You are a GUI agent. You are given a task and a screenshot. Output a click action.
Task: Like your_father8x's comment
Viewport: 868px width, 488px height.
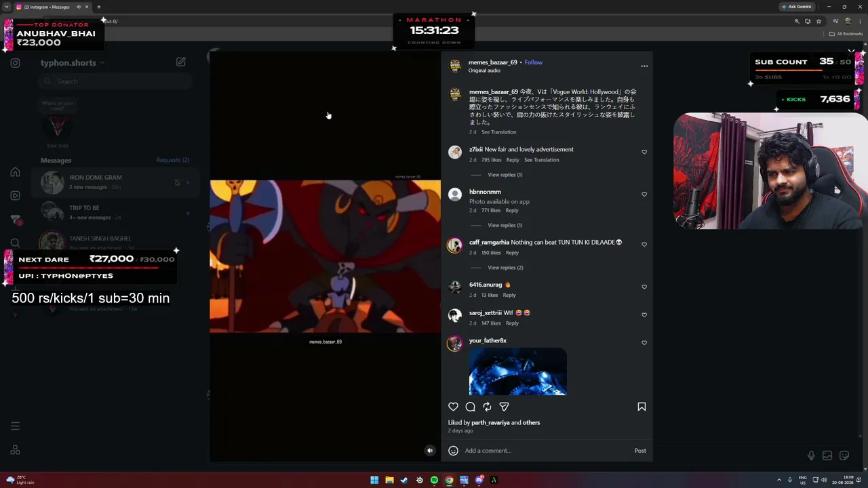click(x=644, y=343)
